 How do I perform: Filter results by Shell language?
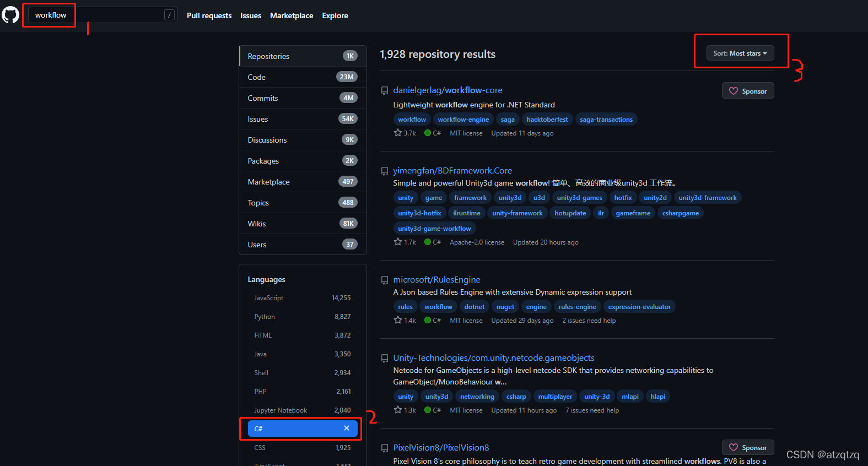[x=303, y=373]
